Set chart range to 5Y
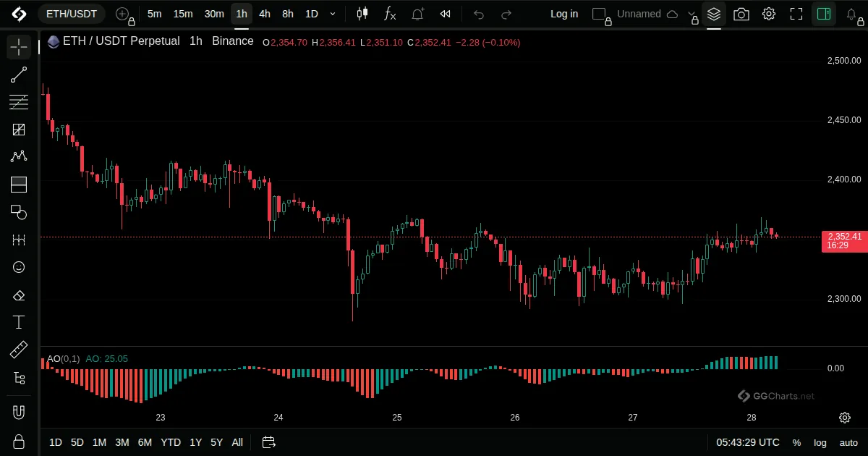The width and height of the screenshot is (868, 456). (x=216, y=442)
